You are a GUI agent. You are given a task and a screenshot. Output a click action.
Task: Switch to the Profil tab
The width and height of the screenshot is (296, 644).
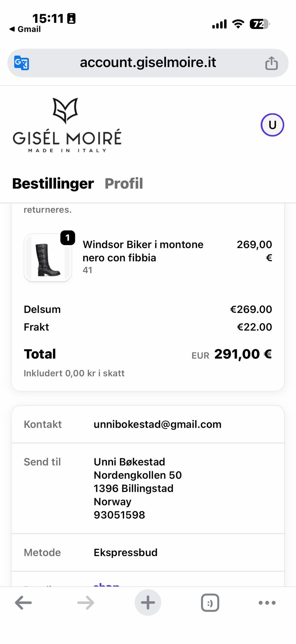pyautogui.click(x=124, y=183)
